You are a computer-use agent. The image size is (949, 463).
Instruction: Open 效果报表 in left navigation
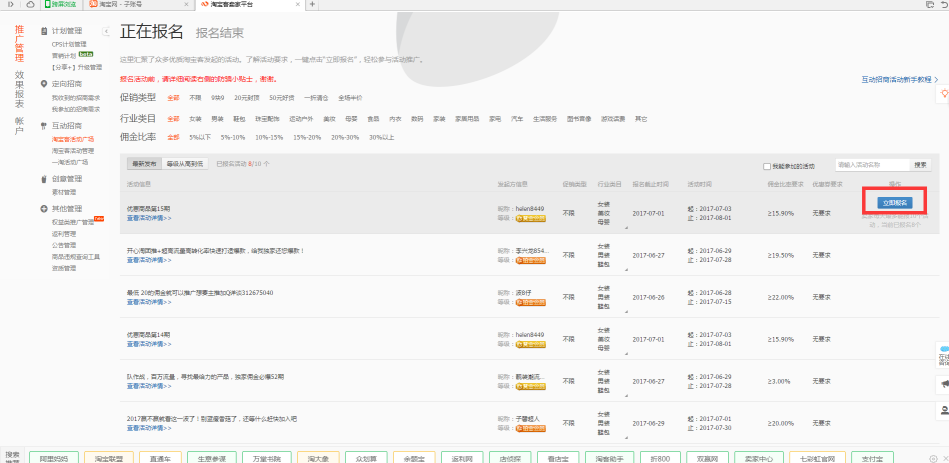tap(19, 89)
